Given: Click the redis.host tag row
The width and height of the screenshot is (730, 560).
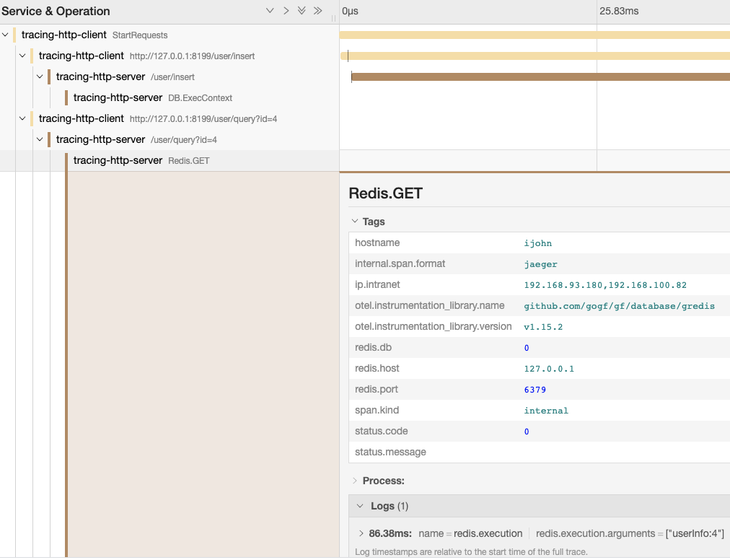Looking at the screenshot, I should point(538,368).
